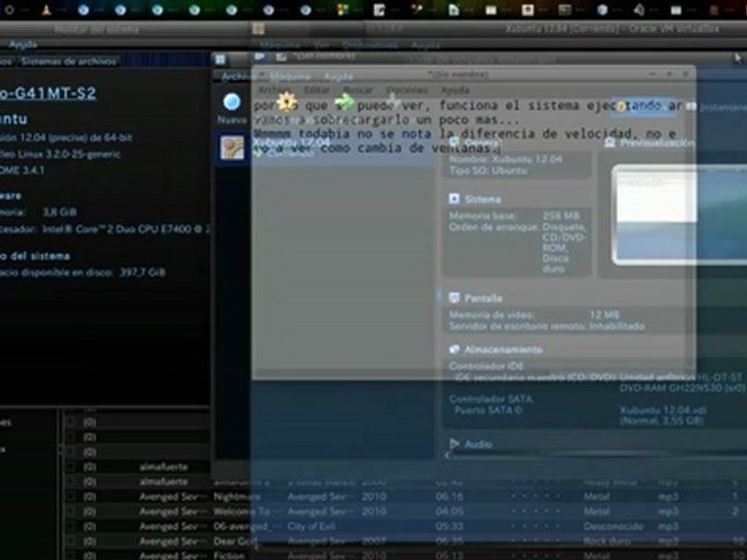Click the Almacenamiento section heading
The height and width of the screenshot is (560, 747).
click(503, 350)
